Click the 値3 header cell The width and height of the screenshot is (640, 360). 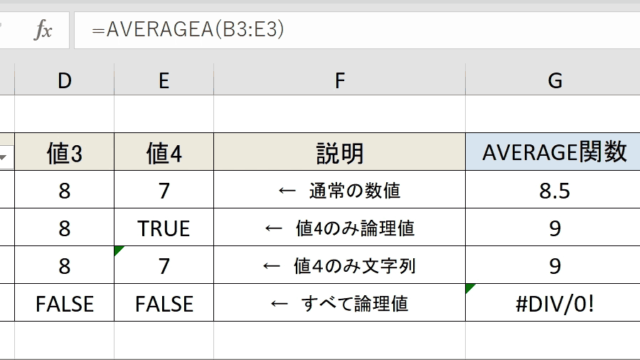[64, 152]
